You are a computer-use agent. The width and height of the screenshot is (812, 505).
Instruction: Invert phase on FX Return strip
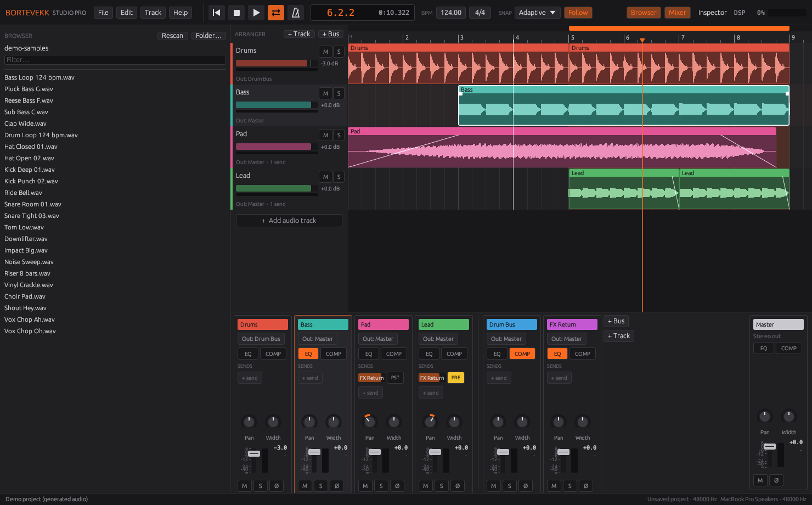pyautogui.click(x=586, y=486)
